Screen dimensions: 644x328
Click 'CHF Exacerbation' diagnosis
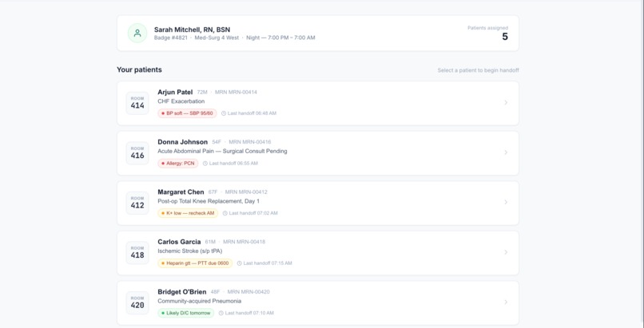coord(181,101)
